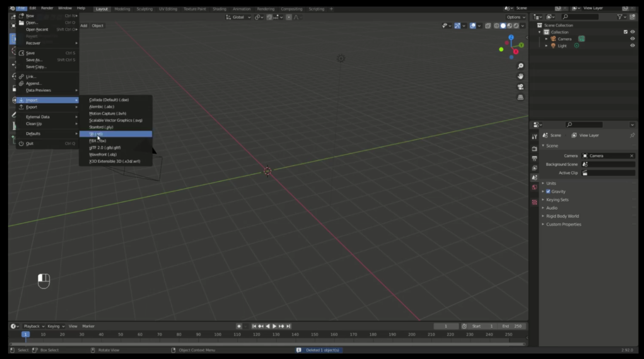Expand Camera item in outliner
This screenshot has width=644, height=359.
tap(546, 39)
